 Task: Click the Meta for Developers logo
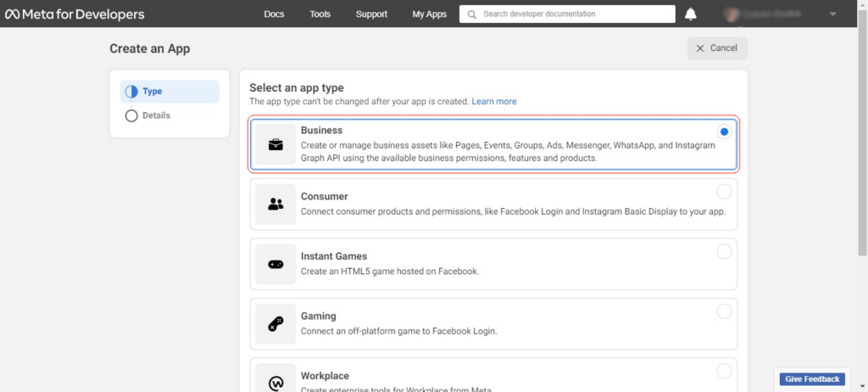point(75,14)
